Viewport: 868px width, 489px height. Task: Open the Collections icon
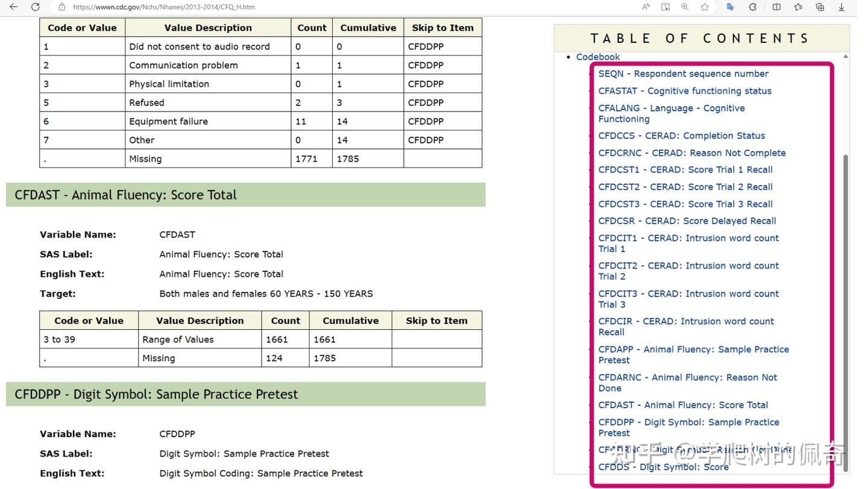(820, 7)
